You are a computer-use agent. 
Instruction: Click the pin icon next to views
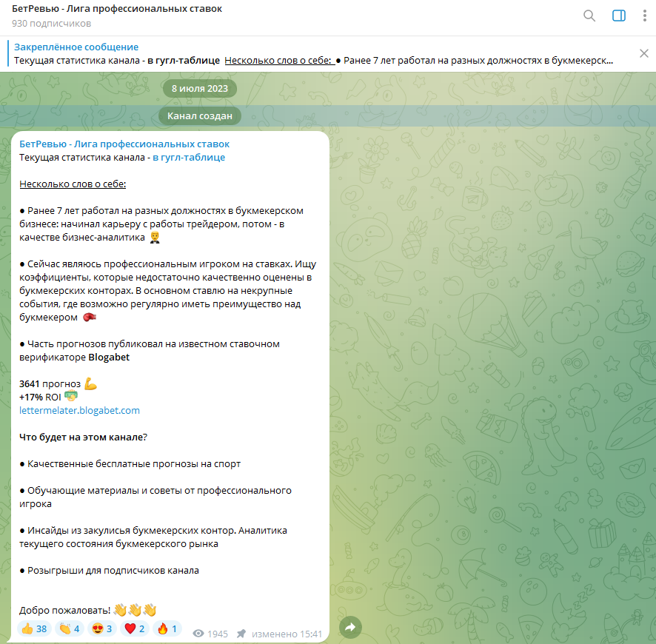click(241, 634)
